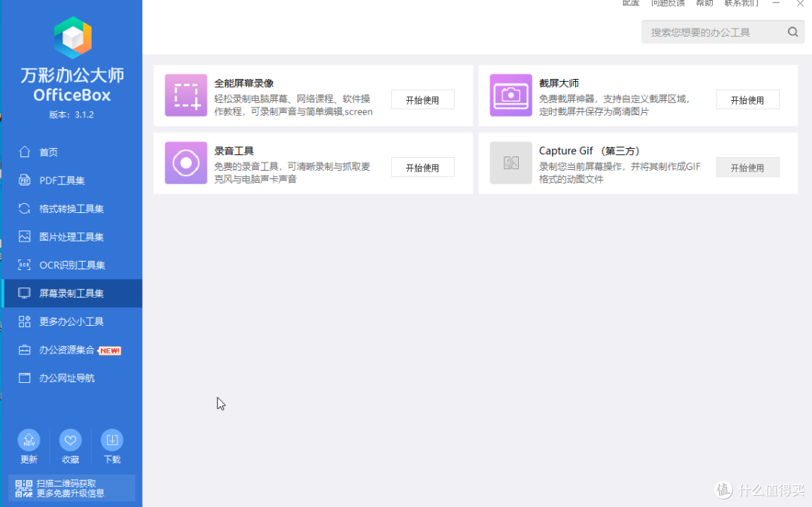Click the 下载 download round icon
Image resolution: width=812 pixels, height=507 pixels.
112,440
